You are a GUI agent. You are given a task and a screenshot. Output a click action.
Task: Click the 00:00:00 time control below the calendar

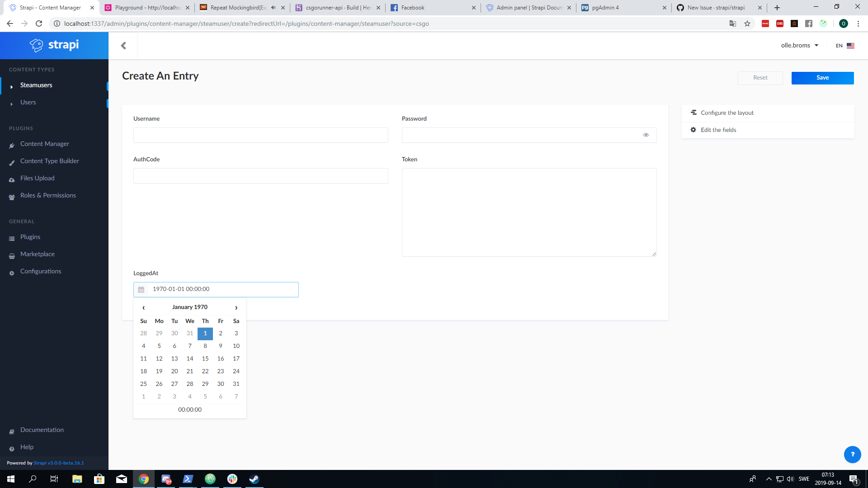(x=189, y=409)
